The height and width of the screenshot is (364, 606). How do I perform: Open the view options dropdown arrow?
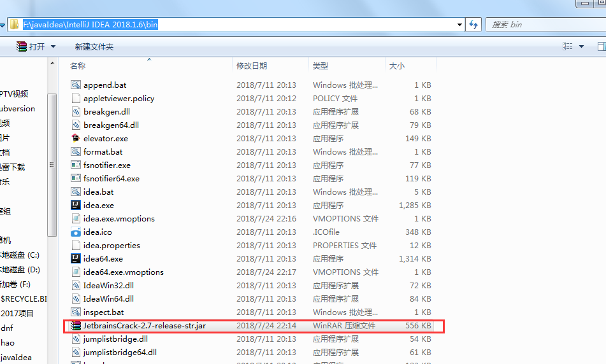[581, 46]
